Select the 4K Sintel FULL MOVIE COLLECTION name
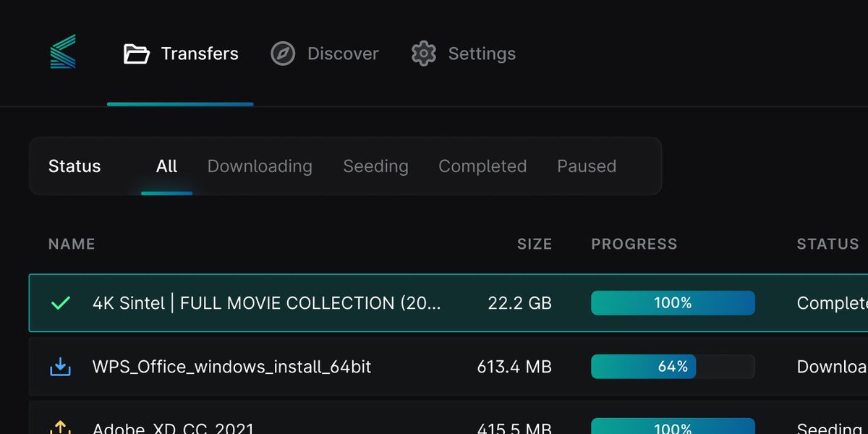The image size is (868, 434). click(266, 303)
